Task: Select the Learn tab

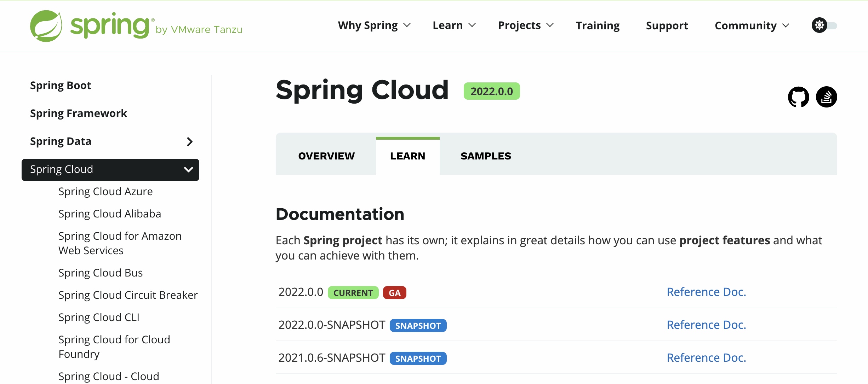Action: pyautogui.click(x=407, y=156)
